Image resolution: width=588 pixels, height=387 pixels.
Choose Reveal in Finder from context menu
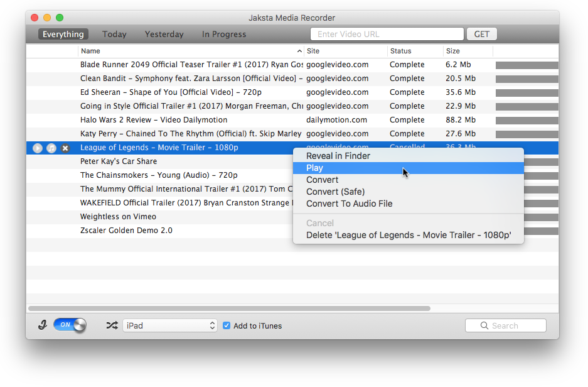pyautogui.click(x=409, y=156)
